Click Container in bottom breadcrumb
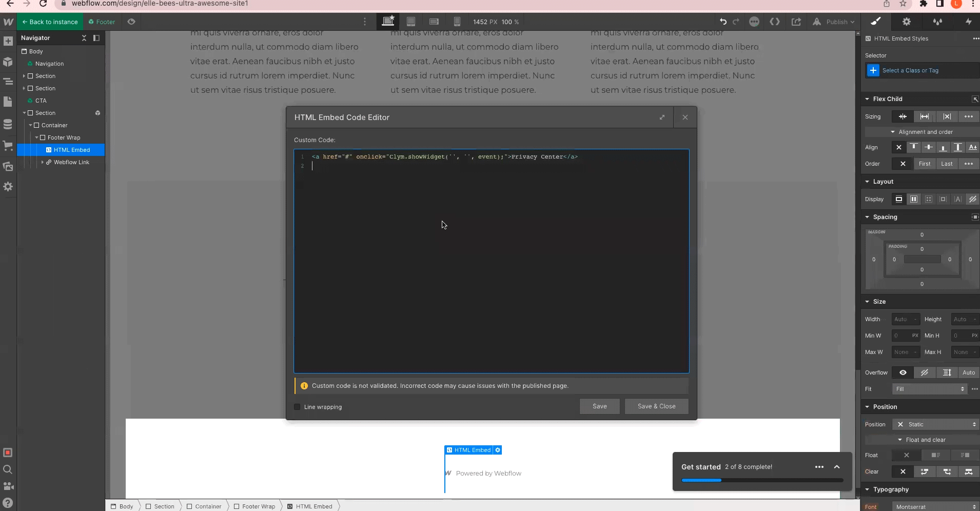 [x=204, y=506]
